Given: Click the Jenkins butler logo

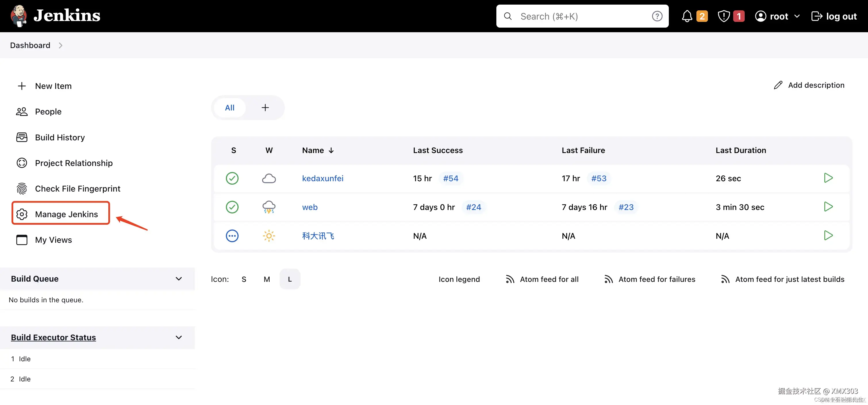Looking at the screenshot, I should (x=18, y=16).
